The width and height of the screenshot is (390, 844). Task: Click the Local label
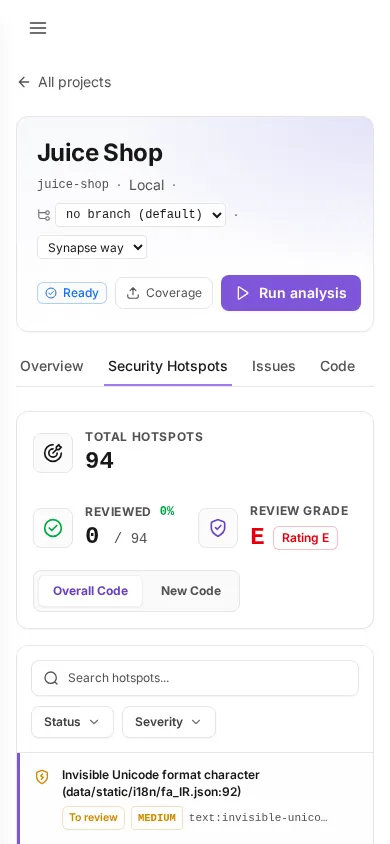146,185
